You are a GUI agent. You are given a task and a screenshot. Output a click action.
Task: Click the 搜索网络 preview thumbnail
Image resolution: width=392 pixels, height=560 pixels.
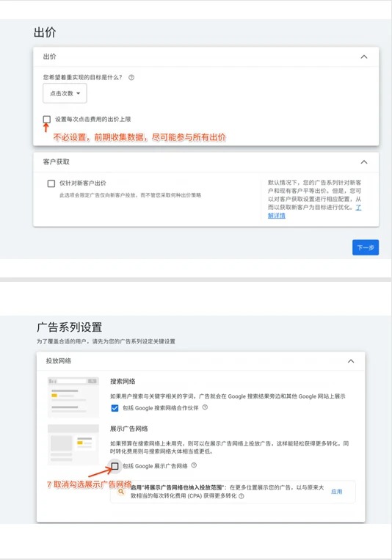coord(73,397)
